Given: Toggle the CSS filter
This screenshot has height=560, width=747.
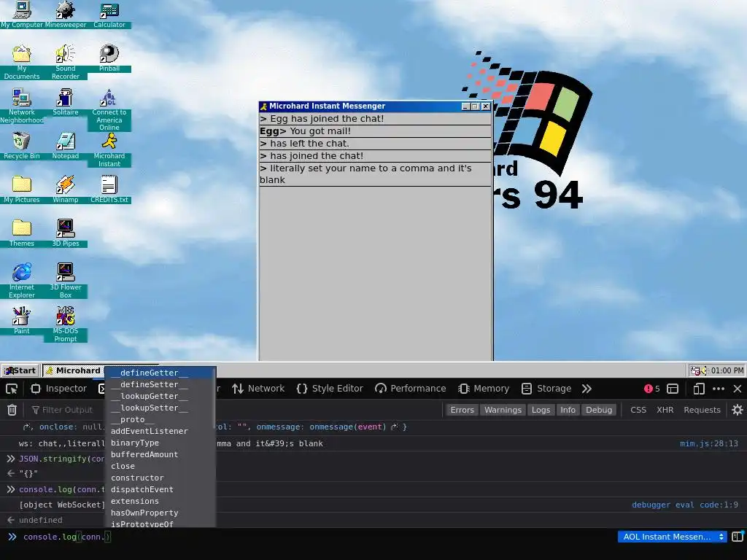Looking at the screenshot, I should [x=638, y=410].
